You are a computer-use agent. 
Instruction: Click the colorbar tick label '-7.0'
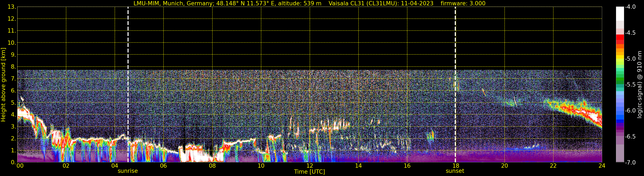coord(630,163)
